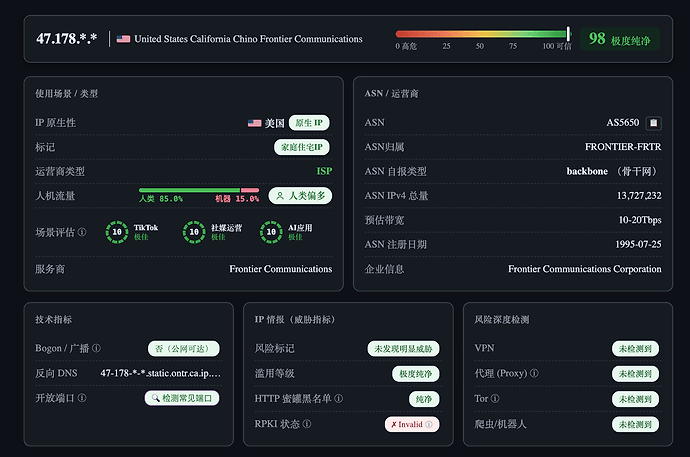
Task: Click the 社媒运营 极佳 label
Action: (218, 237)
